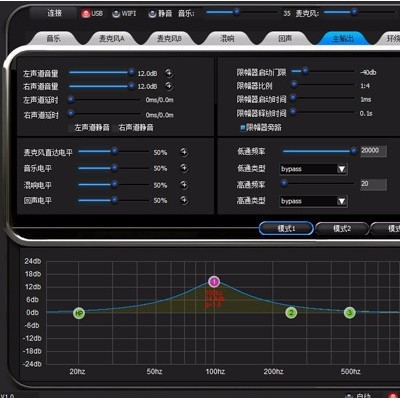The image size is (400, 400).
Task: Click the 连接 connect button
Action: [54, 13]
